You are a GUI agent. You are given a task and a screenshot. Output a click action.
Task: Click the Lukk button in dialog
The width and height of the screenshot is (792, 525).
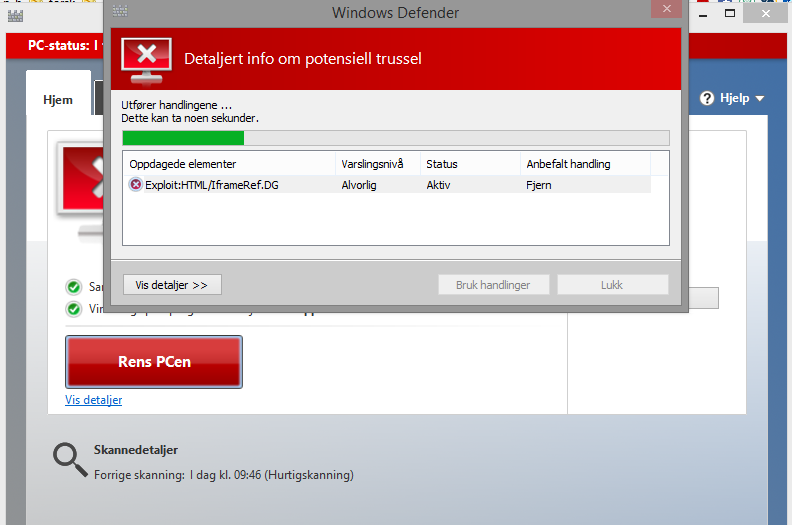point(613,285)
